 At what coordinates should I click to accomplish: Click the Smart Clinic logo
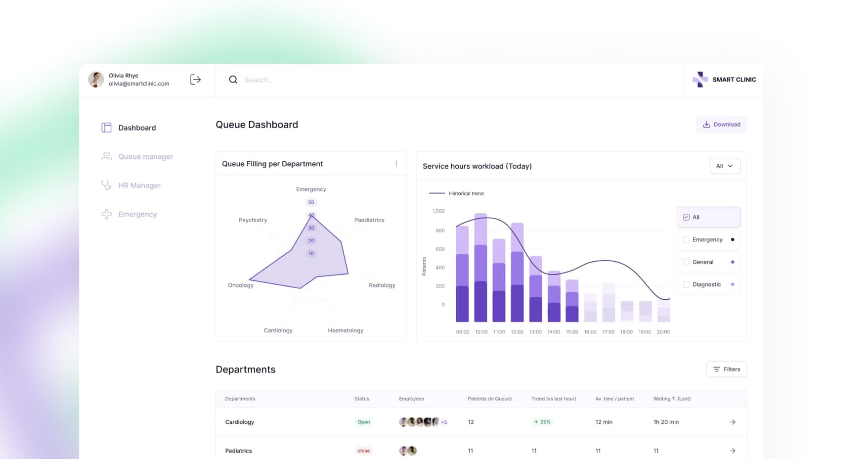coord(724,80)
